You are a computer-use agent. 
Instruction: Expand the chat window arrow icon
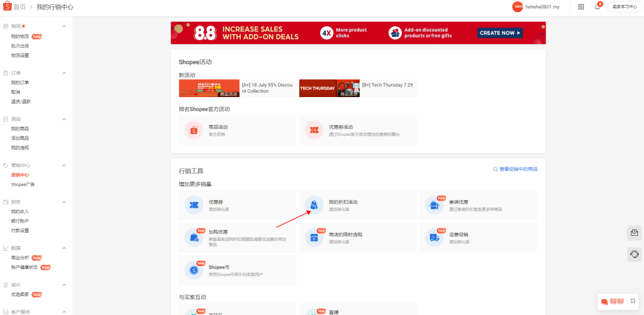633,301
